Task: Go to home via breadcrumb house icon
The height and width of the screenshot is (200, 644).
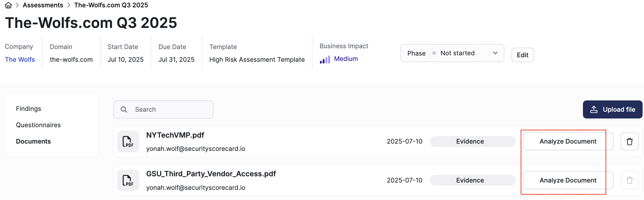Action: click(8, 5)
